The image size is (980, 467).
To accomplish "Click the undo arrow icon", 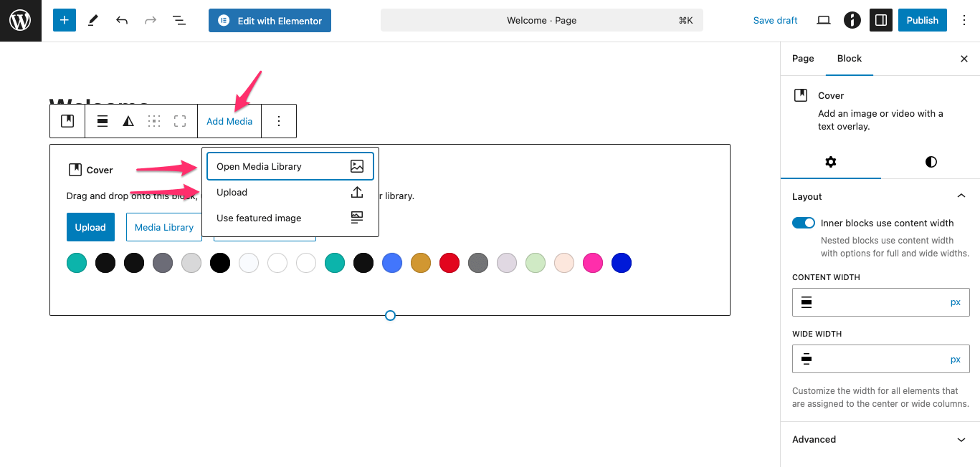I will tap(122, 21).
